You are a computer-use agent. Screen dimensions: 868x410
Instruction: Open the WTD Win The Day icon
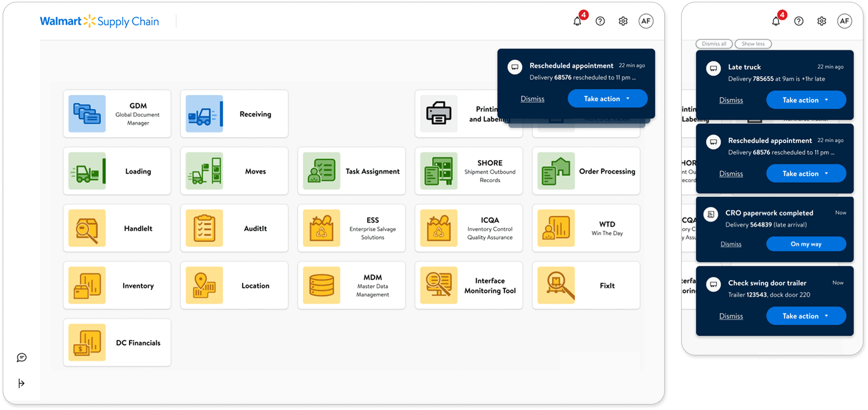(556, 228)
